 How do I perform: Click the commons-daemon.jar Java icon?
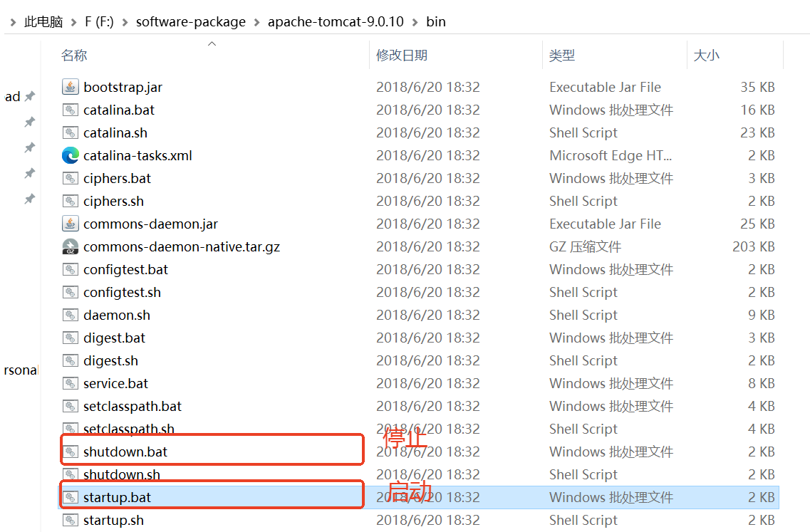71,224
